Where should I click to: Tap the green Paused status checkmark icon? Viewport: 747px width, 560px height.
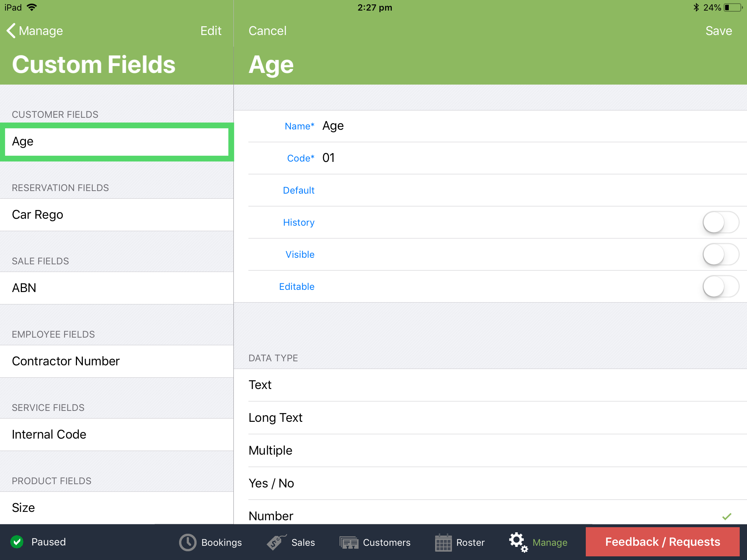[x=17, y=542]
